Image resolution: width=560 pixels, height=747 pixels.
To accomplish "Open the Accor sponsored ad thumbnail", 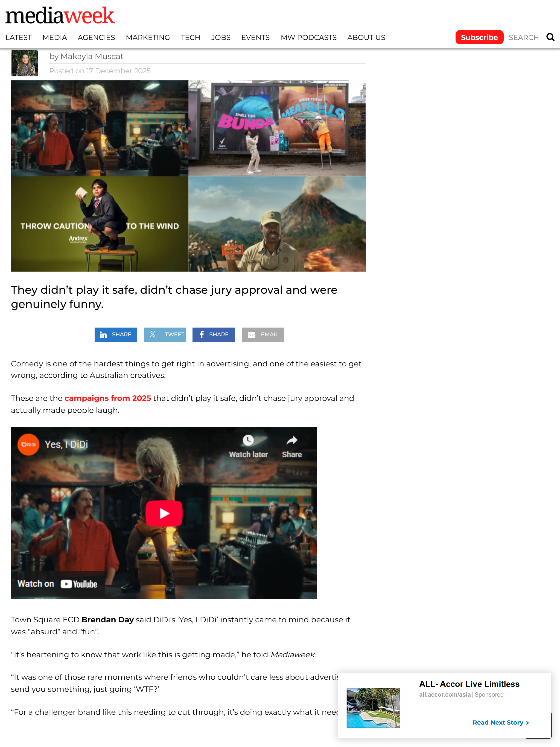I will pos(373,707).
